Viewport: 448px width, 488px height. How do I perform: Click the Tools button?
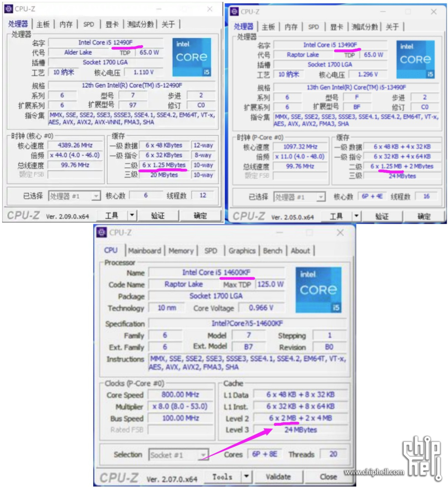[x=223, y=477]
